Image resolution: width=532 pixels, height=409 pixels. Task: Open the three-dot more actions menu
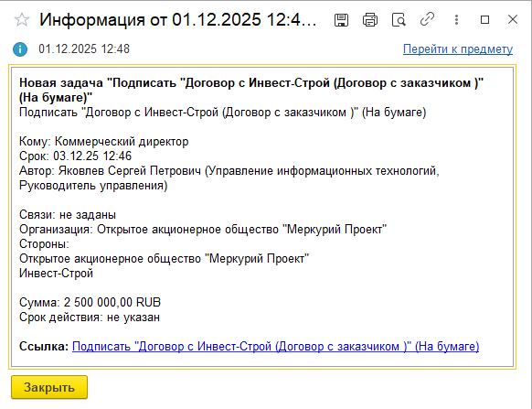tap(456, 20)
